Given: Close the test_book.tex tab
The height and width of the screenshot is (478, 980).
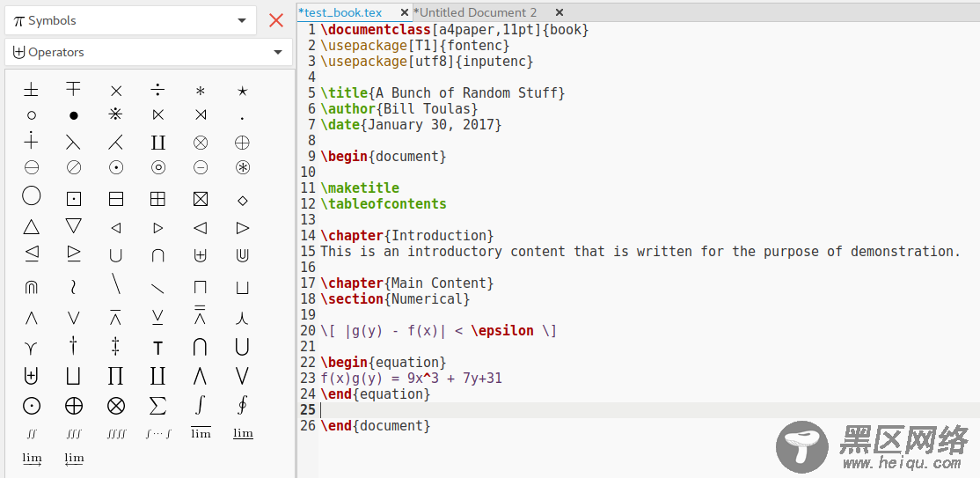Looking at the screenshot, I should 404,12.
